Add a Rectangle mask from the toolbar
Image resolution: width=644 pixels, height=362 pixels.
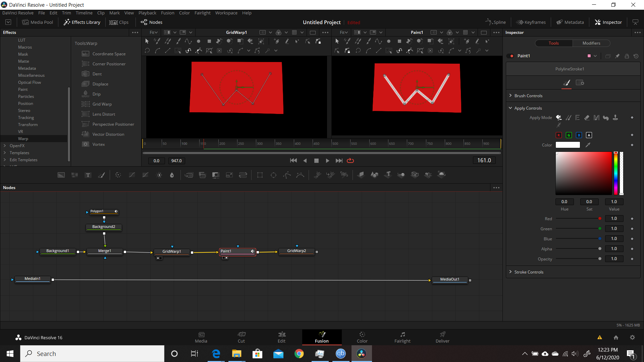coord(260,175)
